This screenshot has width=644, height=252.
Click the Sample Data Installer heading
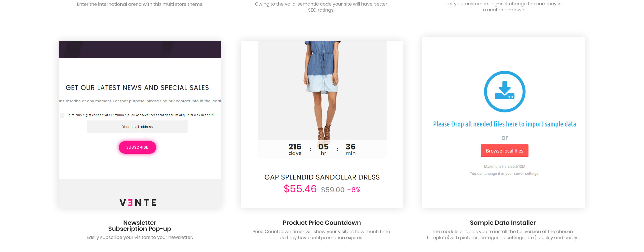(503, 223)
